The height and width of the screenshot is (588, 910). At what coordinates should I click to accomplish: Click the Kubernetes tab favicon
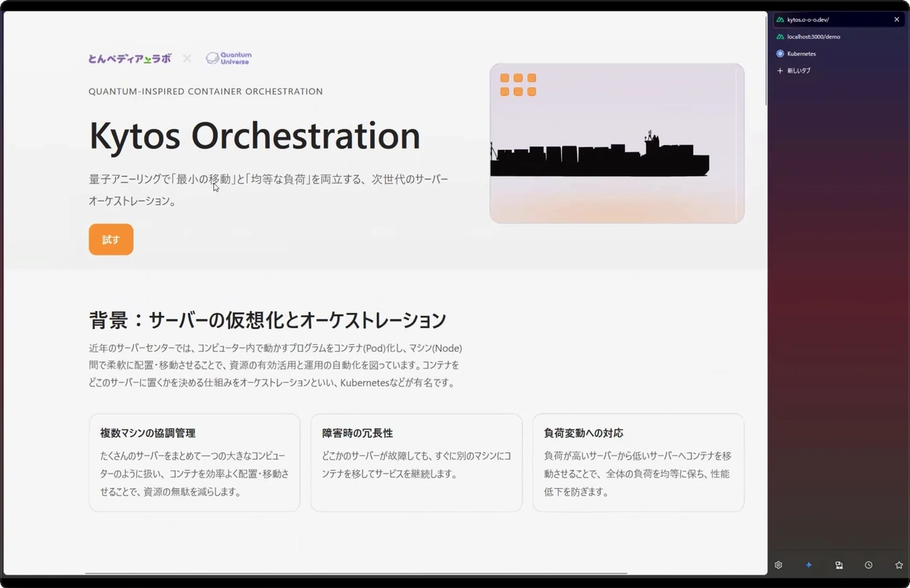pos(781,53)
